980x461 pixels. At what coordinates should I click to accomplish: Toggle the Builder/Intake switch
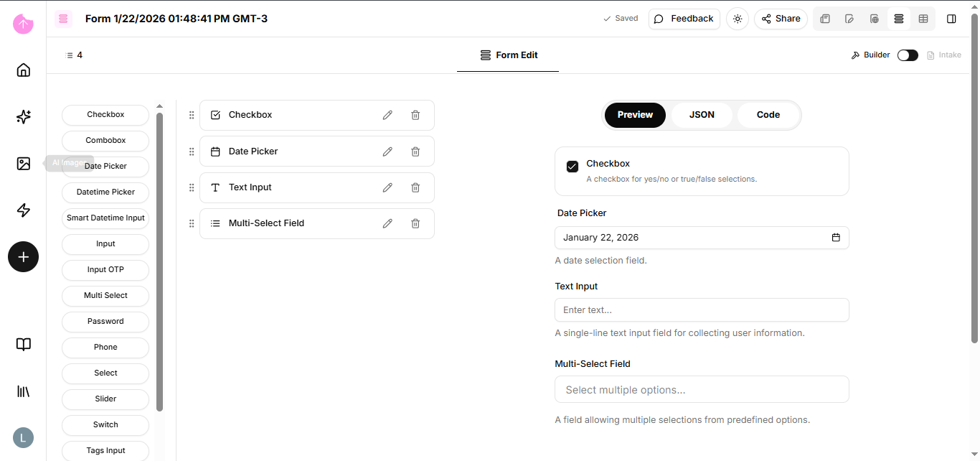click(x=908, y=55)
